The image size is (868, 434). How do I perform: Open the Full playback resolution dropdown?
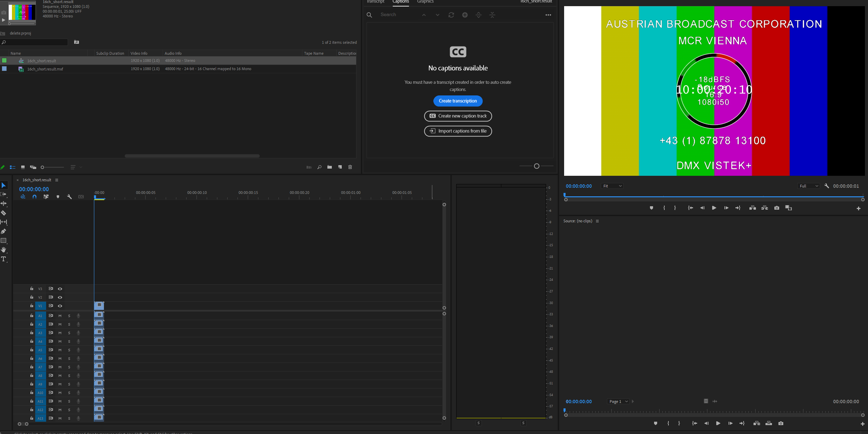[x=809, y=186]
